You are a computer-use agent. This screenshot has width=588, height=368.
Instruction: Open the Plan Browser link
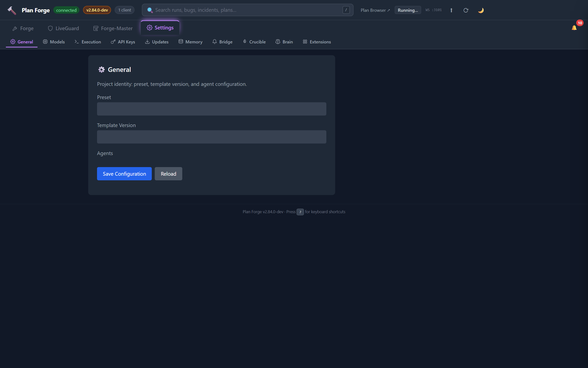click(375, 10)
